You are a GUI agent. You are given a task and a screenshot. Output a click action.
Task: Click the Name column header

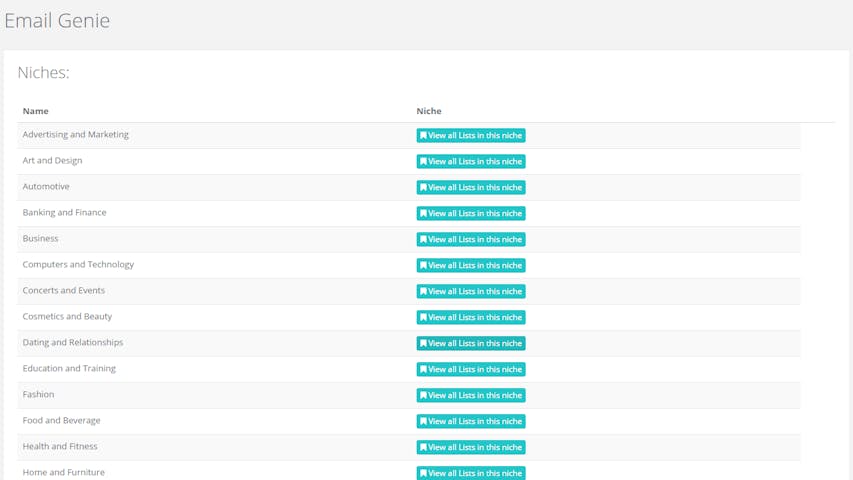point(36,111)
